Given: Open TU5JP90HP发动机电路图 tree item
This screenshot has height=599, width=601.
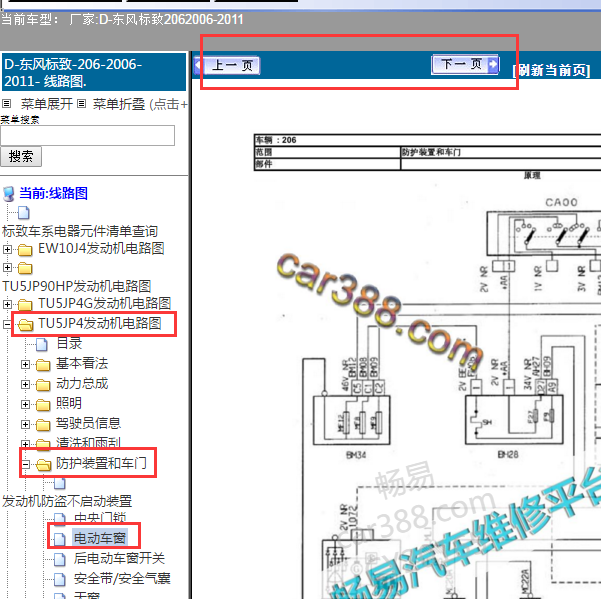Looking at the screenshot, I should click(77, 286).
